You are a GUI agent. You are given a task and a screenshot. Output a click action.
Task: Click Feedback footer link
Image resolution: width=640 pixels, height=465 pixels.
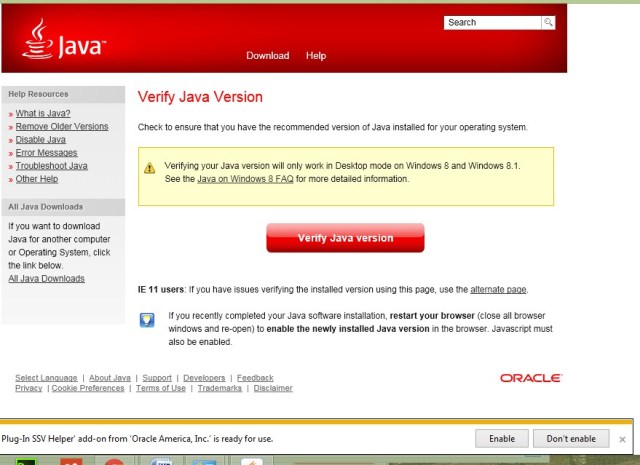click(255, 378)
